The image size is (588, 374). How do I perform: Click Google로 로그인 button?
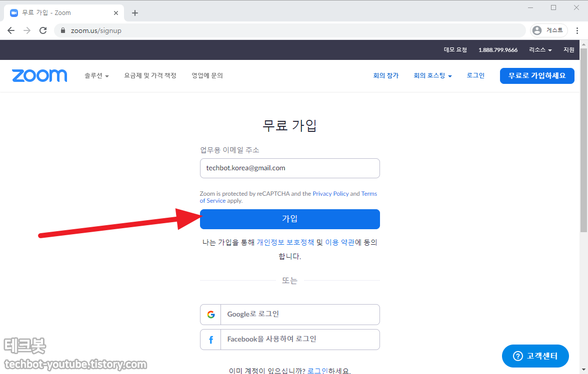(290, 315)
